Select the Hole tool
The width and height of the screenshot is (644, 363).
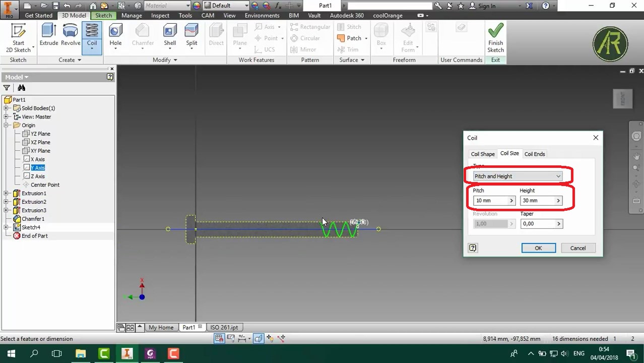(115, 35)
